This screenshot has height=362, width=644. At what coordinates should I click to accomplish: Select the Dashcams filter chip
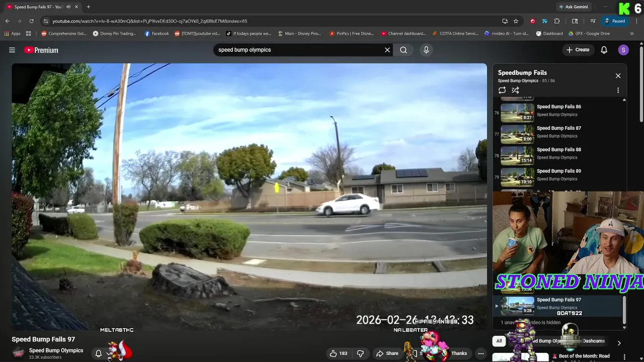pyautogui.click(x=594, y=341)
